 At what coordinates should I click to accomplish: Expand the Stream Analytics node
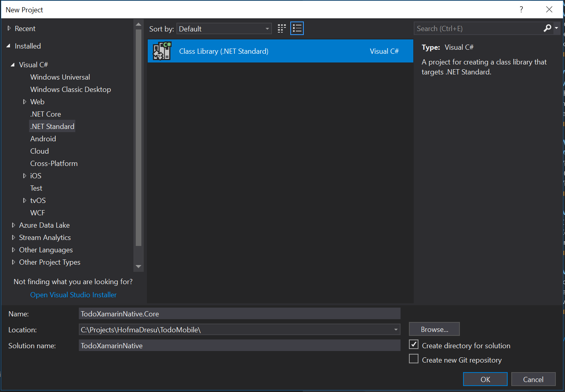tap(14, 238)
